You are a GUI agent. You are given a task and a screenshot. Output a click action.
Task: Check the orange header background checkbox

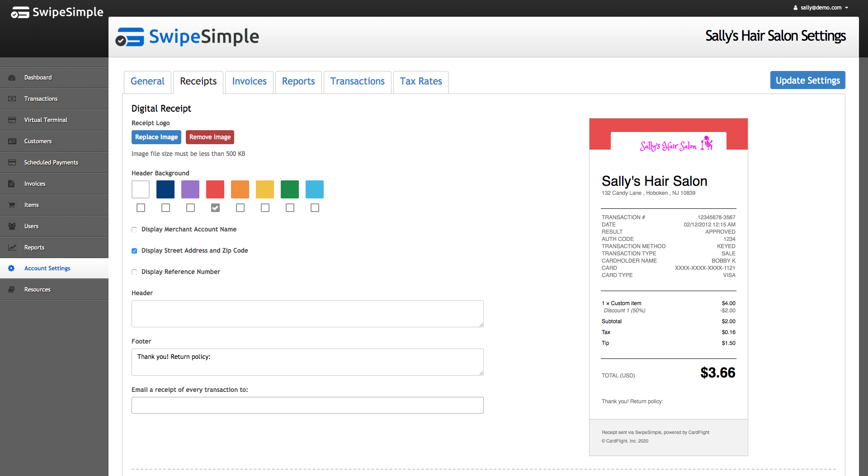coord(240,208)
